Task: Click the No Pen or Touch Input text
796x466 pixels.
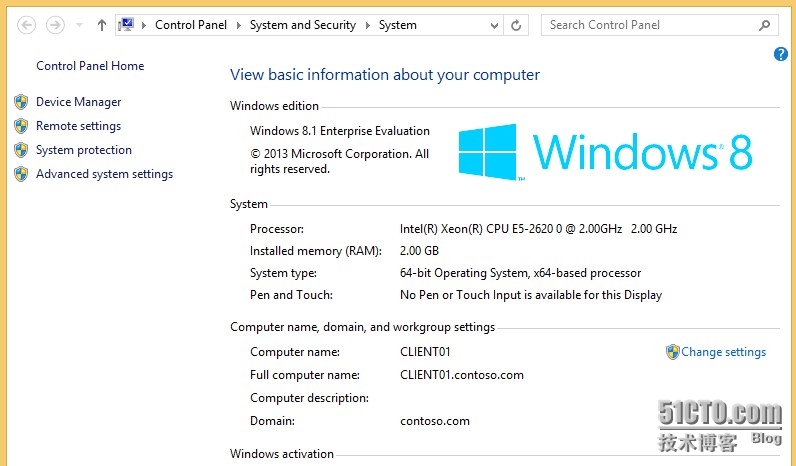Action: pos(531,295)
